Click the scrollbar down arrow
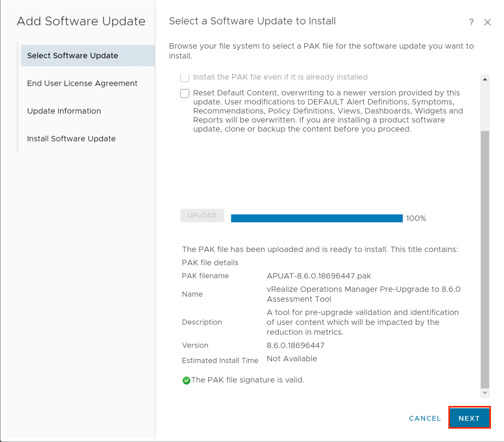This screenshot has width=504, height=442. pyautogui.click(x=485, y=393)
